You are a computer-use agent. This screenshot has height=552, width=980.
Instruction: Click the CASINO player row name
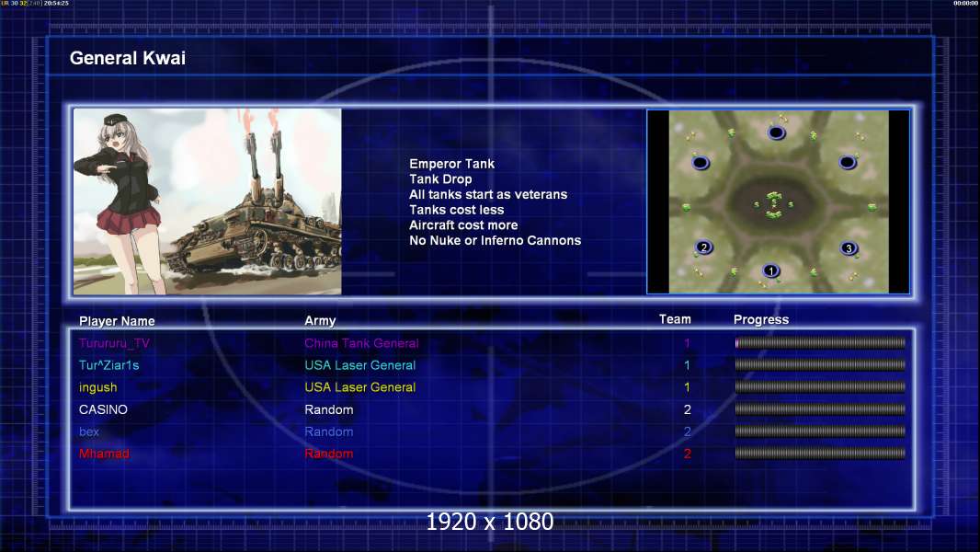(103, 409)
